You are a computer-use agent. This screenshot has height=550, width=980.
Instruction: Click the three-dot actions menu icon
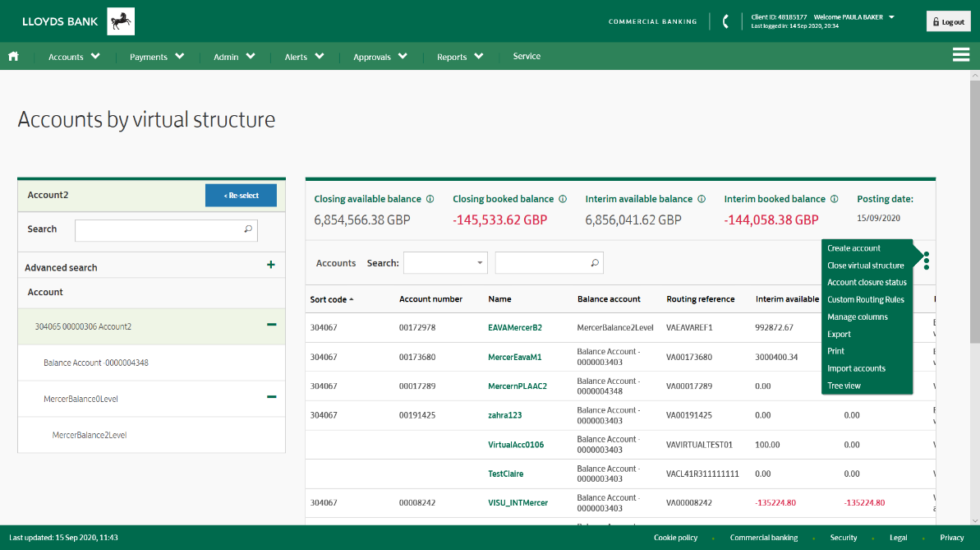click(927, 261)
